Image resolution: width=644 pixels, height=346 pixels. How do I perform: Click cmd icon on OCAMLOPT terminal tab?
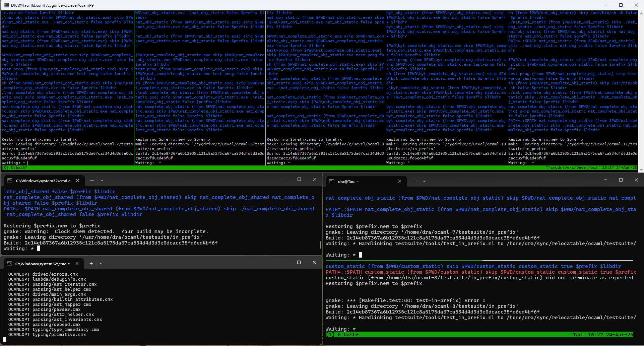pyautogui.click(x=9, y=264)
